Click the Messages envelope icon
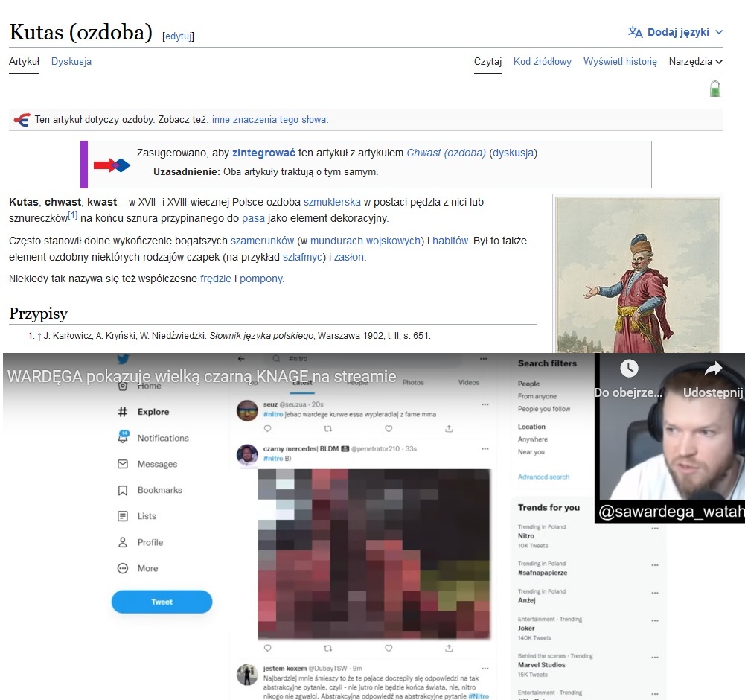The height and width of the screenshot is (700, 745). pyautogui.click(x=123, y=464)
